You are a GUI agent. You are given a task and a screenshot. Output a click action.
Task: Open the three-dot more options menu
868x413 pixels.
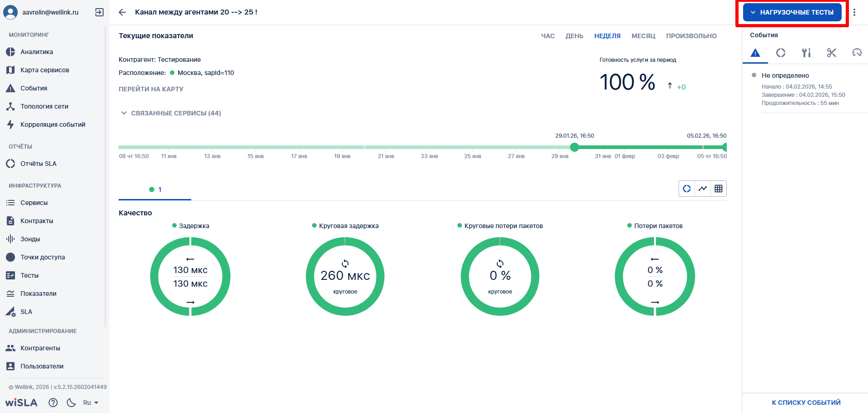tap(854, 12)
